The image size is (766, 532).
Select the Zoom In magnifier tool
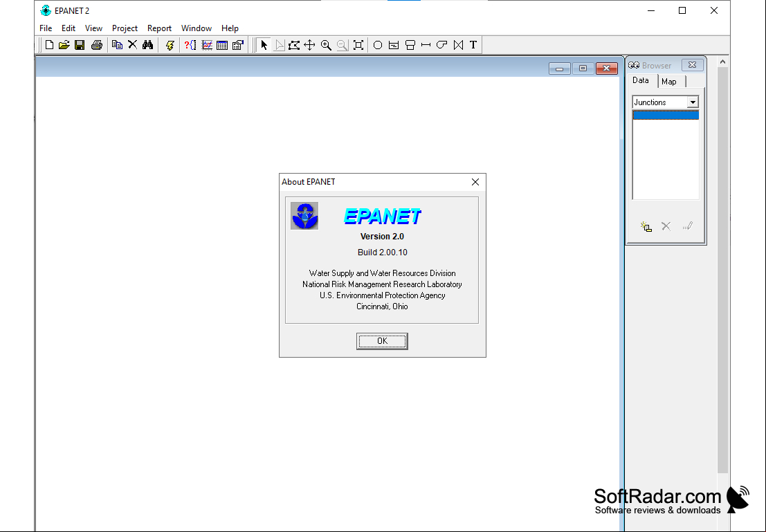point(326,45)
